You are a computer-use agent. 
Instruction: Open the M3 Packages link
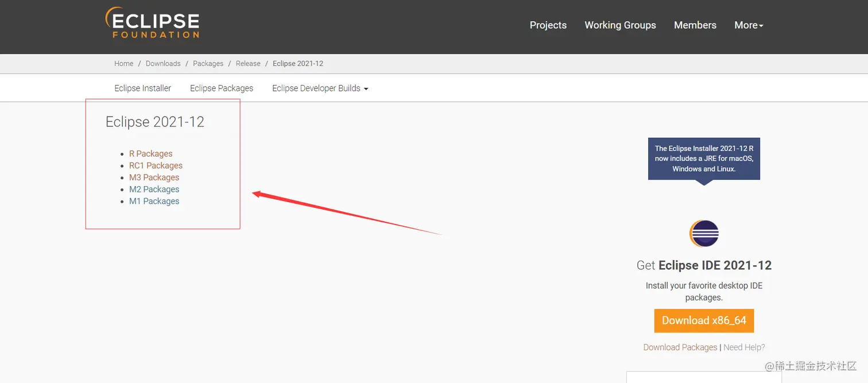154,177
